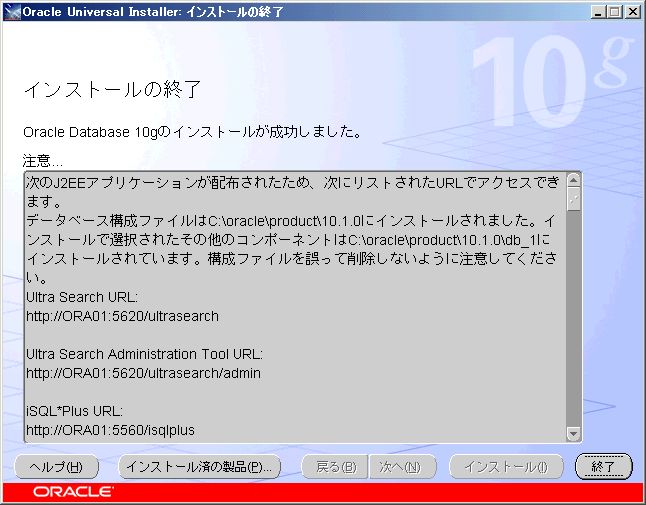This screenshot has width=646, height=505.
Task: Close the Oracle Universal Installer window
Action: [632, 12]
